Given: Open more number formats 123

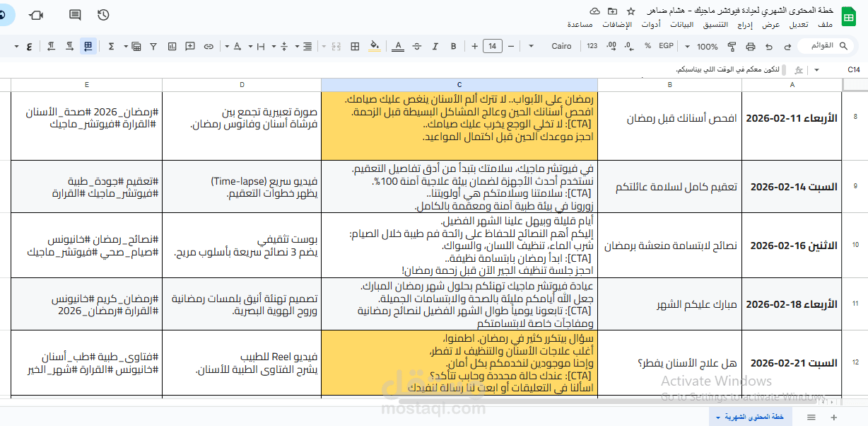Looking at the screenshot, I should coord(592,46).
